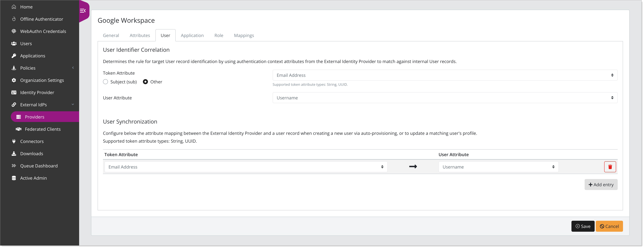Switch to the General tab
This screenshot has height=248, width=644.
coord(111,35)
